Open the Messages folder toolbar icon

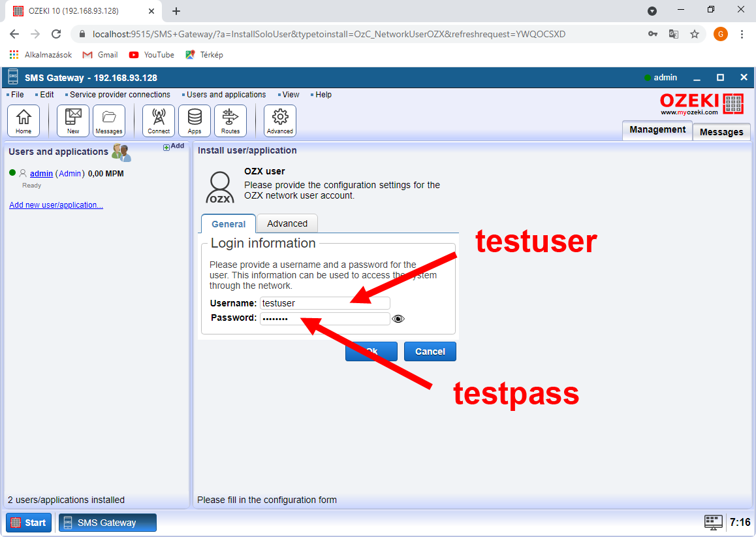click(x=109, y=121)
